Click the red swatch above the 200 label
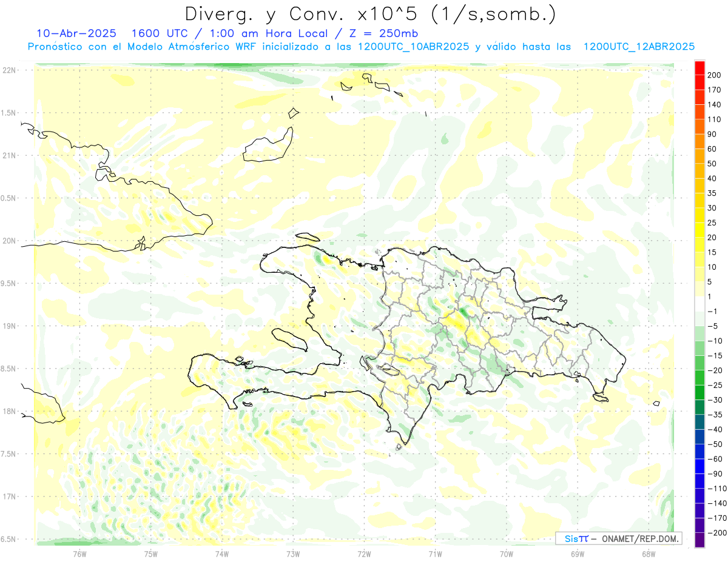 coord(699,68)
